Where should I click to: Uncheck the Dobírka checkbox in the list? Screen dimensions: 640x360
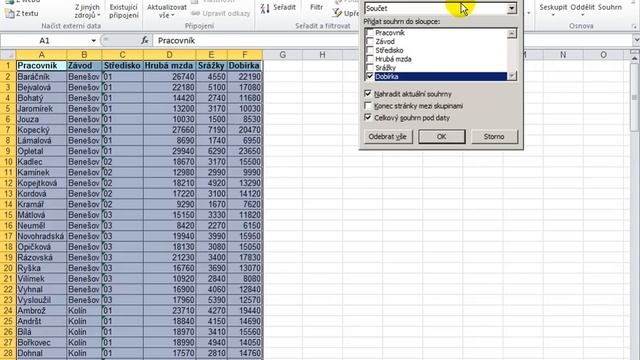[370, 76]
